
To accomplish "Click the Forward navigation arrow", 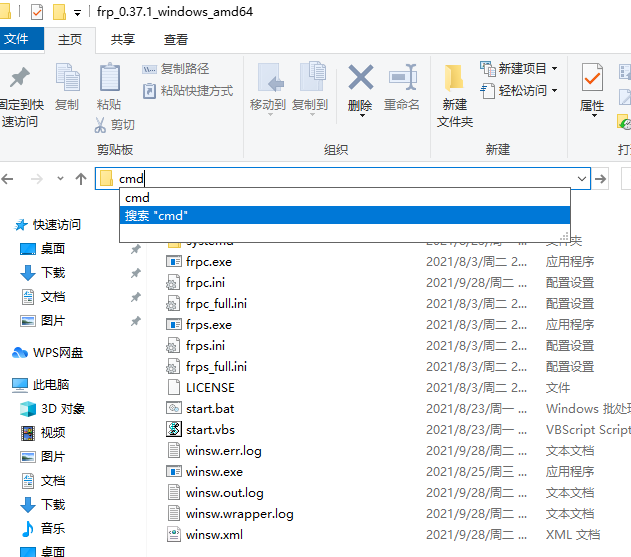I will [x=37, y=179].
